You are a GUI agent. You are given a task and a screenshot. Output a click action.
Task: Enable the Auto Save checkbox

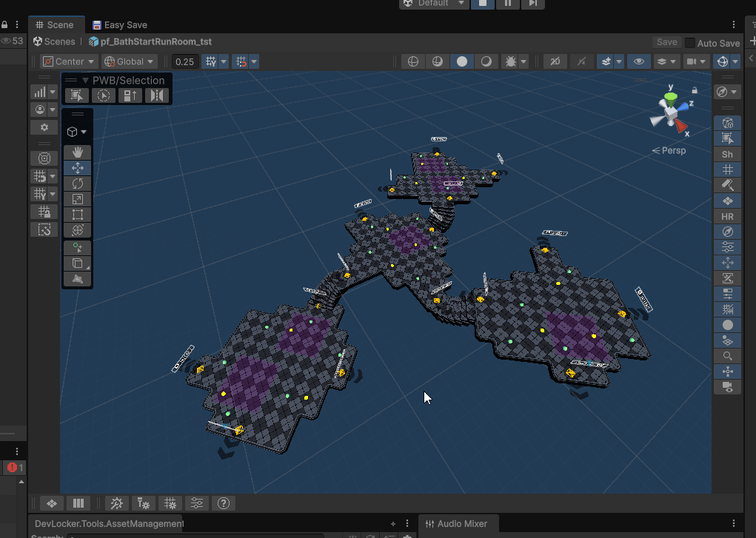pos(690,43)
